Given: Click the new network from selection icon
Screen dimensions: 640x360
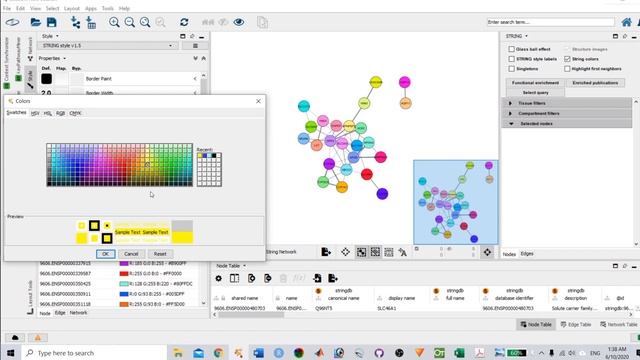Looking at the screenshot, I should pyautogui.click(x=262, y=22).
